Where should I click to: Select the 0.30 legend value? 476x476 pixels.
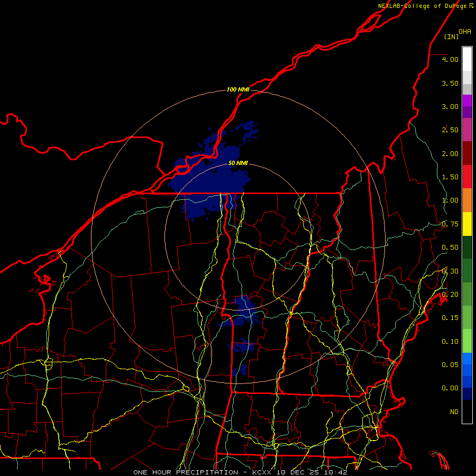tap(450, 271)
